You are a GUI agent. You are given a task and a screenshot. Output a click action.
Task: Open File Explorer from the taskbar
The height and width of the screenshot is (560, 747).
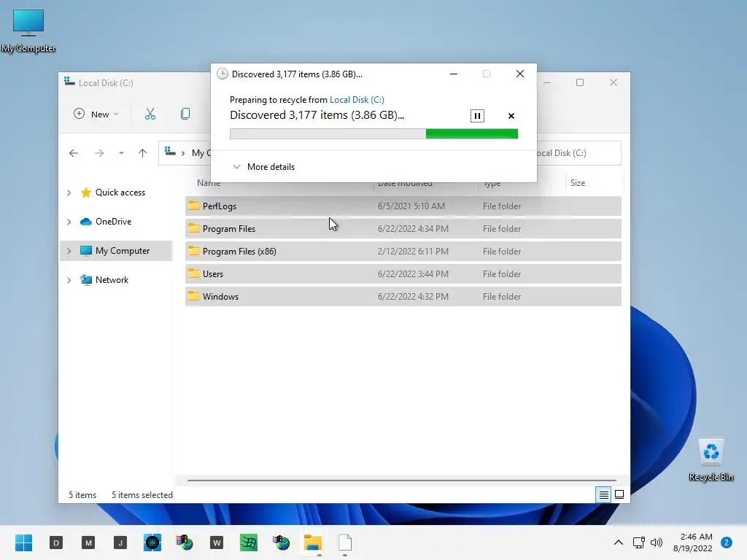click(x=313, y=542)
